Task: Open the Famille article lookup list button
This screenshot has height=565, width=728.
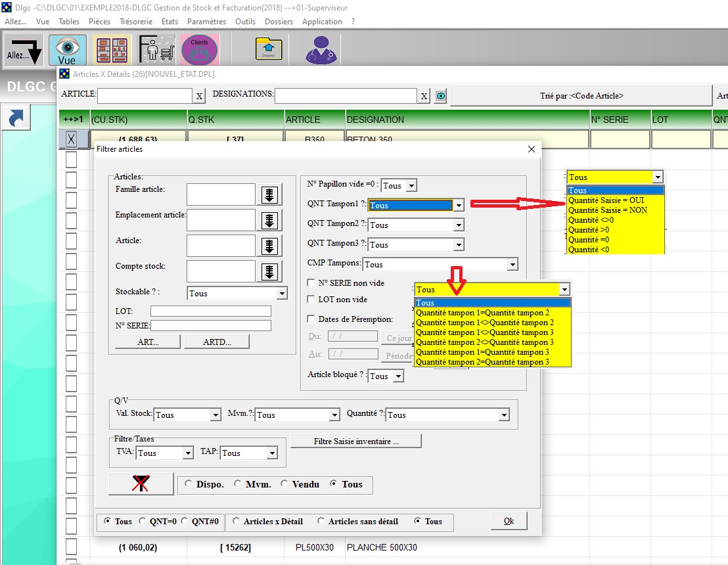Action: pos(269,195)
